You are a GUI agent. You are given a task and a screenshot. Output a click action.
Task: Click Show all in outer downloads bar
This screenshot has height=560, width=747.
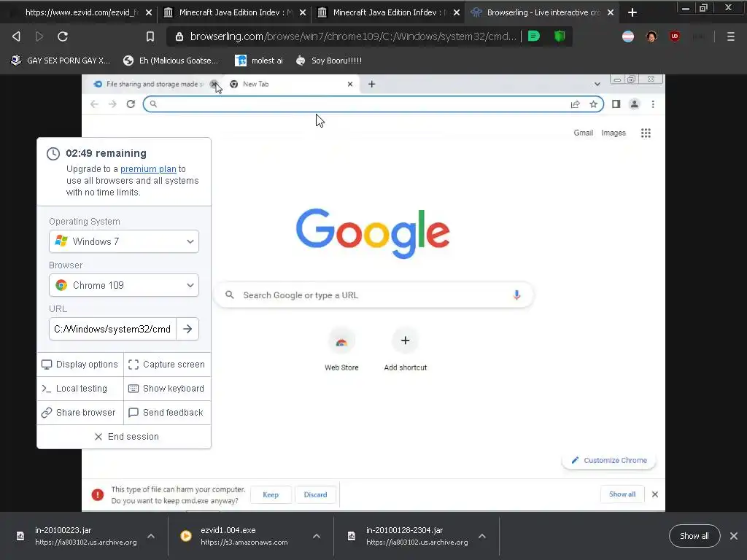coord(694,536)
